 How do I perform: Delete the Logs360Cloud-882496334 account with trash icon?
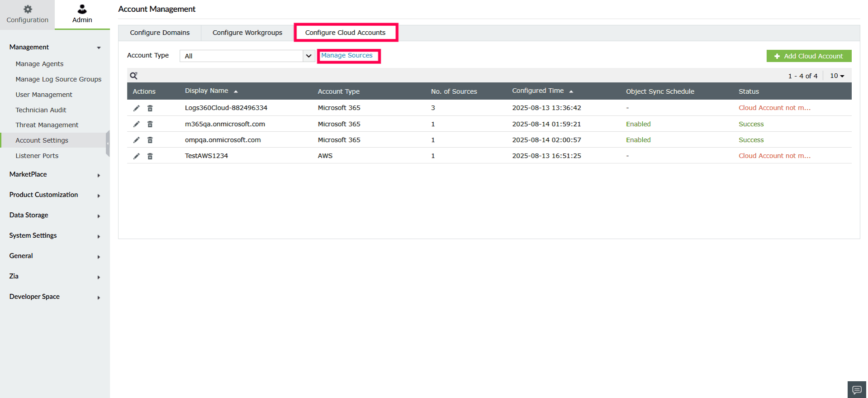point(150,108)
